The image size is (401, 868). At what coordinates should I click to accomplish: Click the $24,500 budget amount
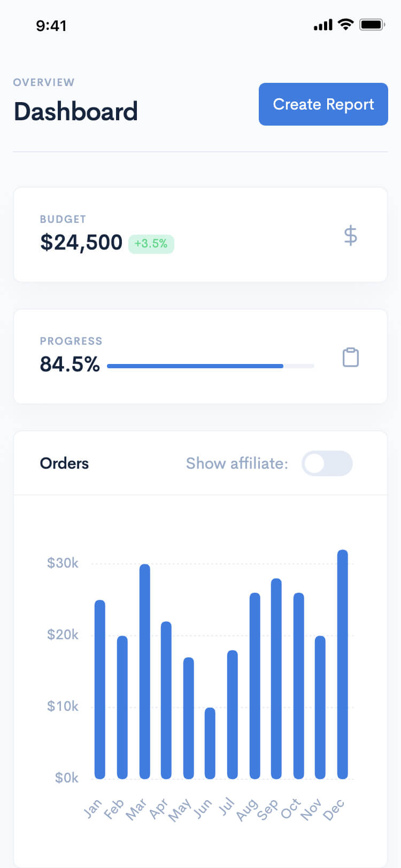(81, 243)
